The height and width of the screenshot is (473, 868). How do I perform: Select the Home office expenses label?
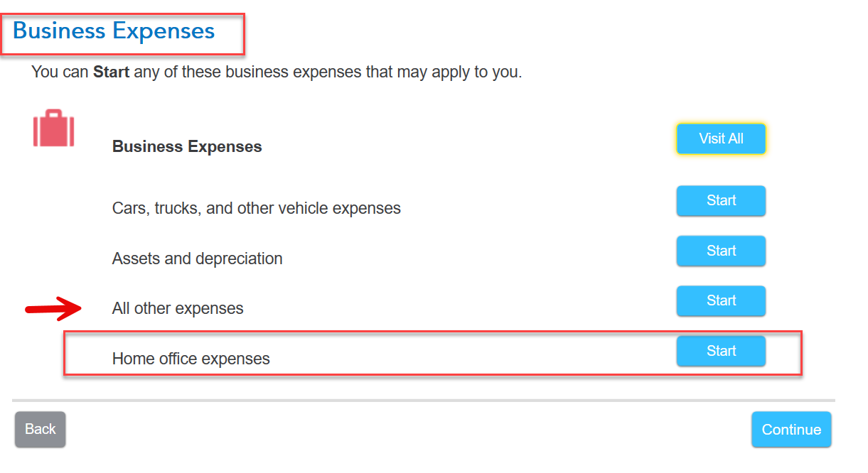click(x=191, y=359)
